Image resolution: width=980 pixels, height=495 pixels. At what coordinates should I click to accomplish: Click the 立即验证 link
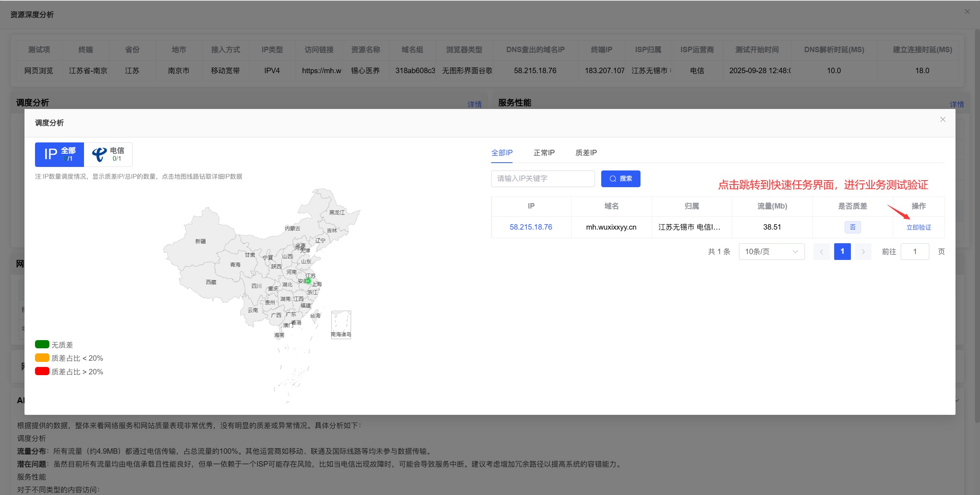click(x=919, y=227)
